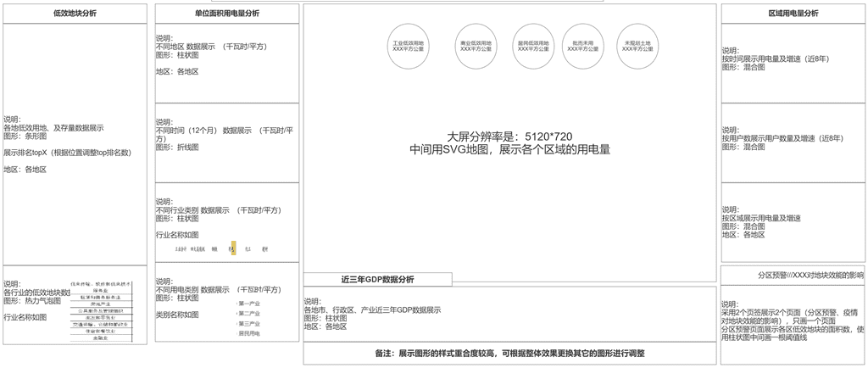Image resolution: width=868 pixels, height=368 pixels.
Task: Click the 房地产业 row in the industry list
Action: pos(102,304)
